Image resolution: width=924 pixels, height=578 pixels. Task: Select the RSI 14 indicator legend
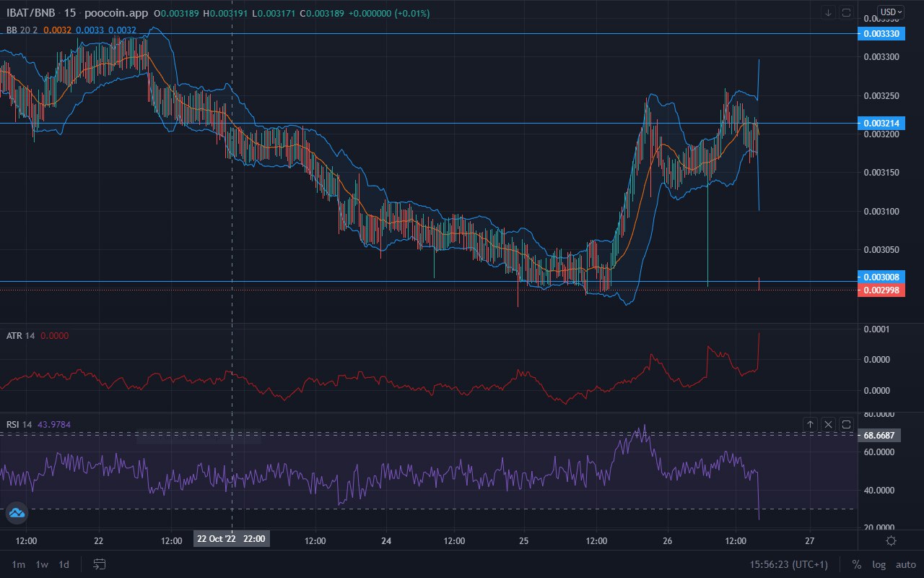coord(19,424)
